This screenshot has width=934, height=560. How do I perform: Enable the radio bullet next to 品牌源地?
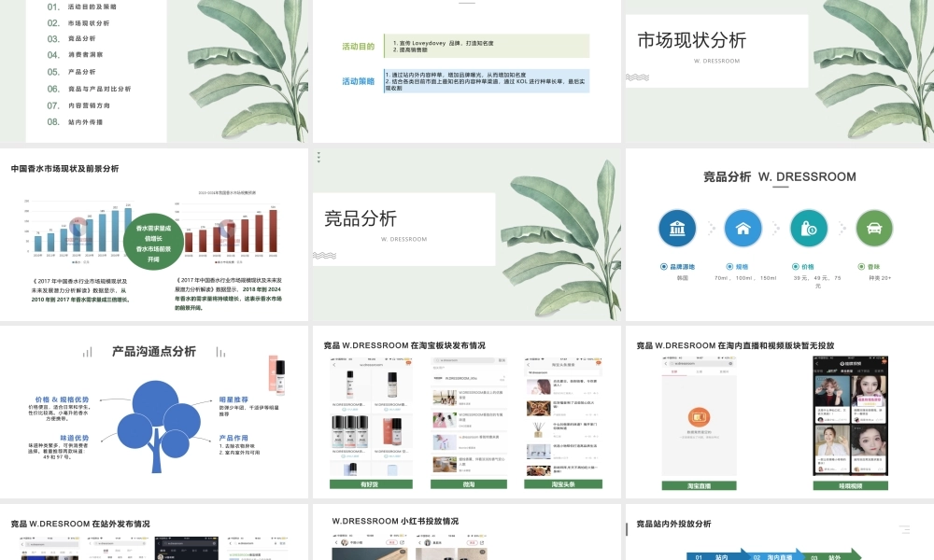pos(662,267)
